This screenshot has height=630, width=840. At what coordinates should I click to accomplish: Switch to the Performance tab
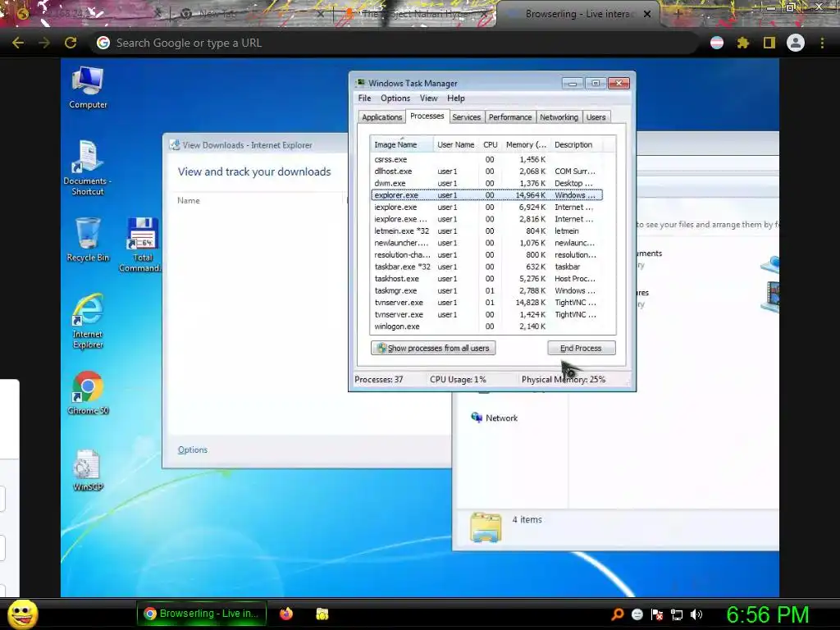click(510, 116)
